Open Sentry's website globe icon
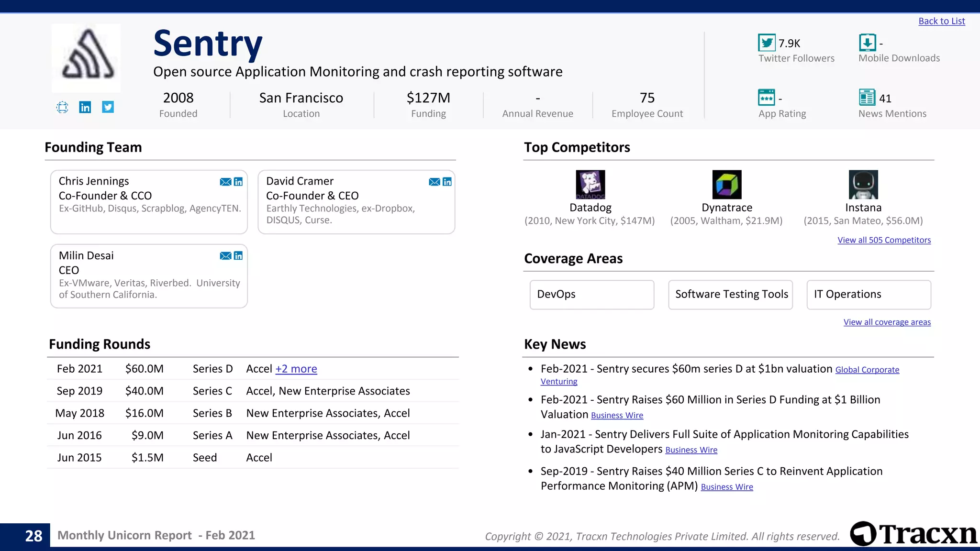The width and height of the screenshot is (980, 551). tap(62, 107)
